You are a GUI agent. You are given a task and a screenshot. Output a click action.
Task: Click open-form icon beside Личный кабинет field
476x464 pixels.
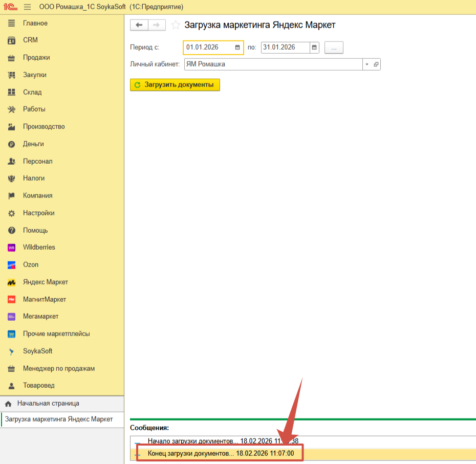coord(376,64)
